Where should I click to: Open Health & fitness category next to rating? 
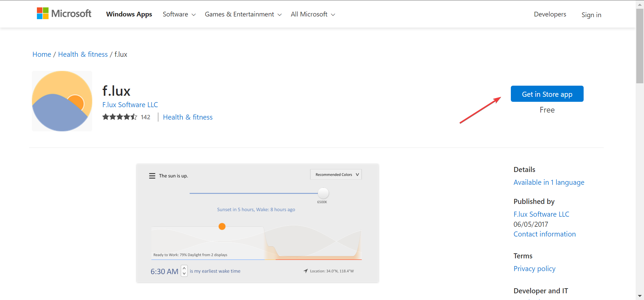click(x=188, y=117)
